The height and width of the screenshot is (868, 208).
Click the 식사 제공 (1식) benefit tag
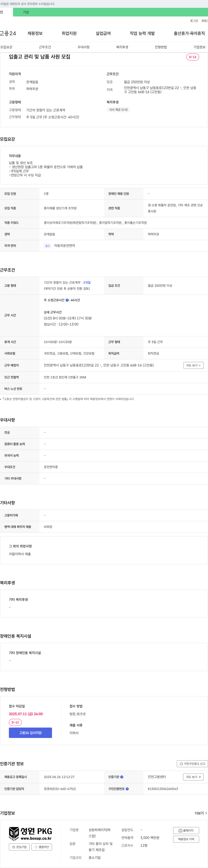pyautogui.click(x=118, y=109)
